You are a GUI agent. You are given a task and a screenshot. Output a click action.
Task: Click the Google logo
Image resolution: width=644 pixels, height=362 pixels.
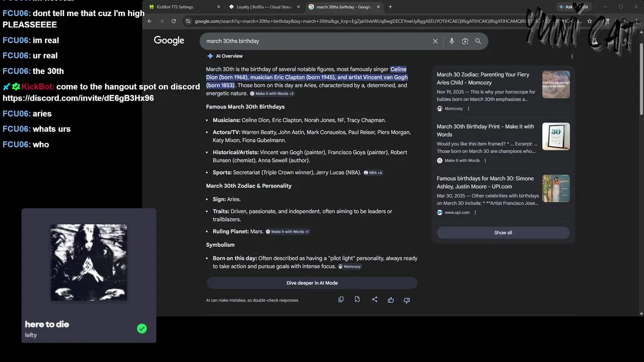pos(169,41)
